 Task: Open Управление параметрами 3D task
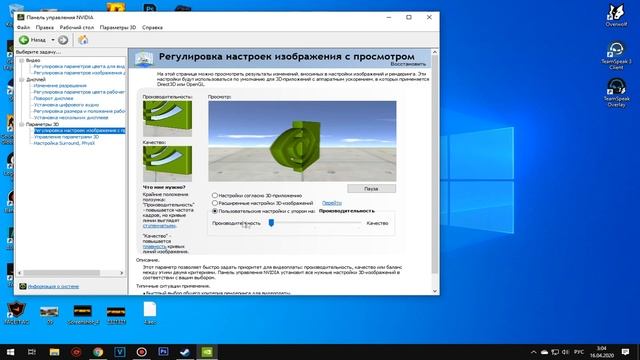66,137
